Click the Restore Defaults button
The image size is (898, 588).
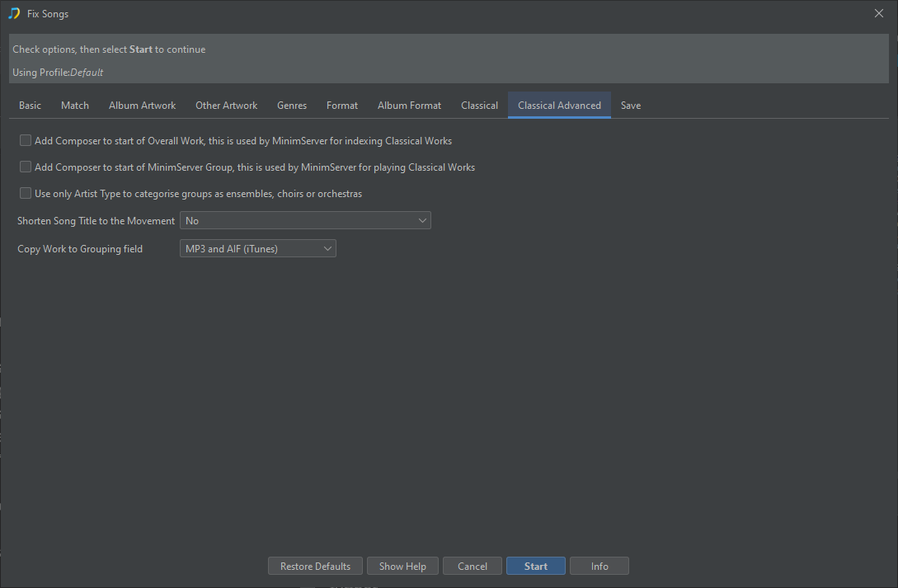pyautogui.click(x=315, y=567)
